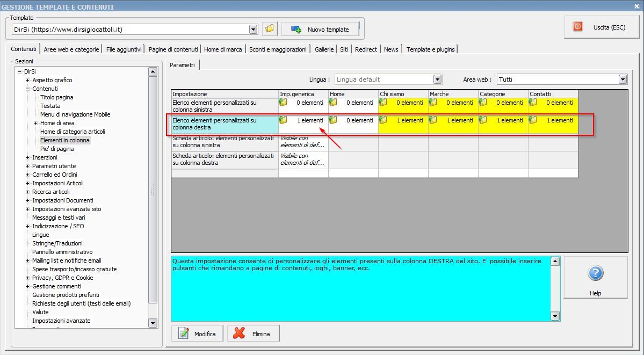Click folder icon in colonna sinistra Contatti cell
644x355 pixels.
tap(533, 103)
